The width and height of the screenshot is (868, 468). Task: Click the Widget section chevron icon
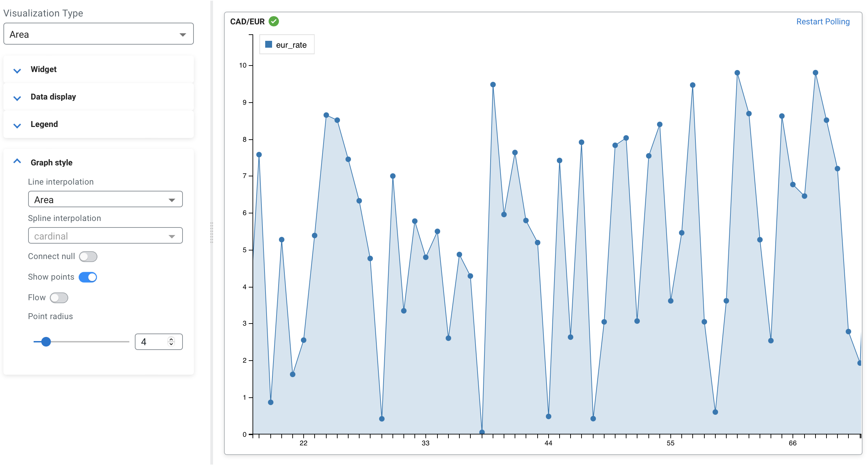(16, 71)
